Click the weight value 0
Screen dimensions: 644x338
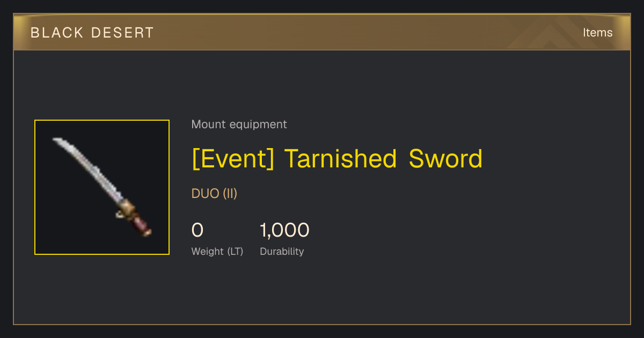click(197, 230)
